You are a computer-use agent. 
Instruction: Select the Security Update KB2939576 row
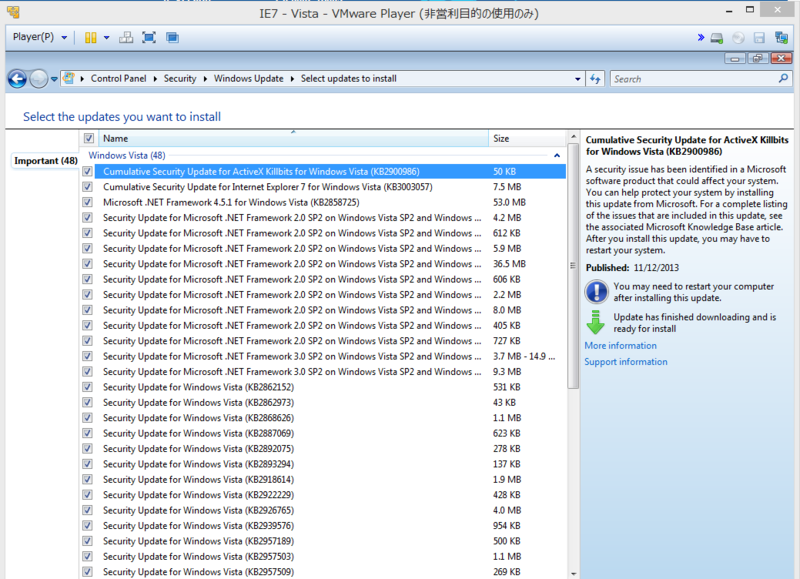323,525
